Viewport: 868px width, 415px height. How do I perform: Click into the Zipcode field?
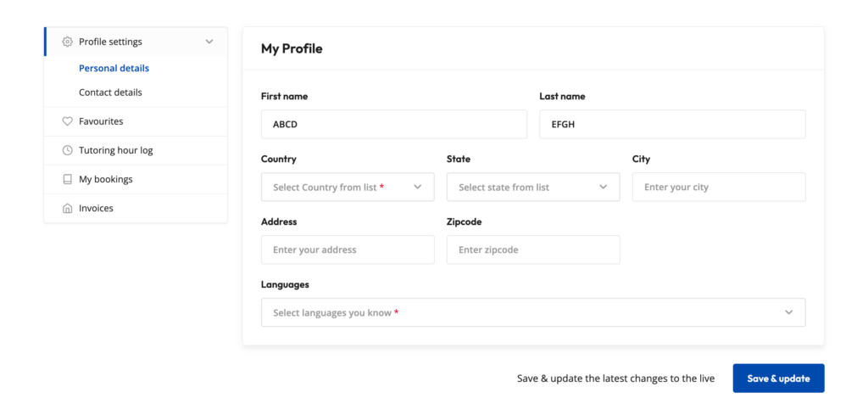pyautogui.click(x=533, y=250)
